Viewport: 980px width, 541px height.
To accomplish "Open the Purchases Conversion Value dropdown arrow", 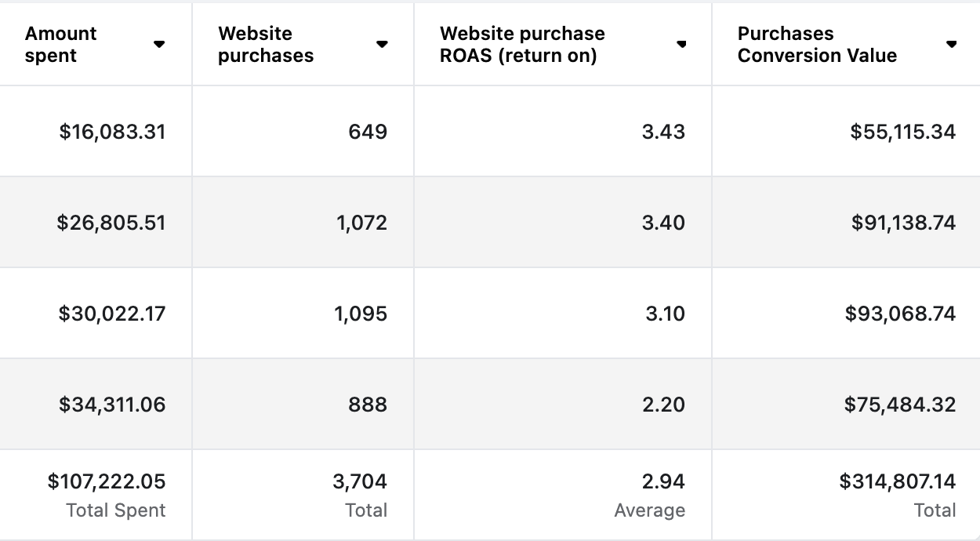I will coord(951,45).
